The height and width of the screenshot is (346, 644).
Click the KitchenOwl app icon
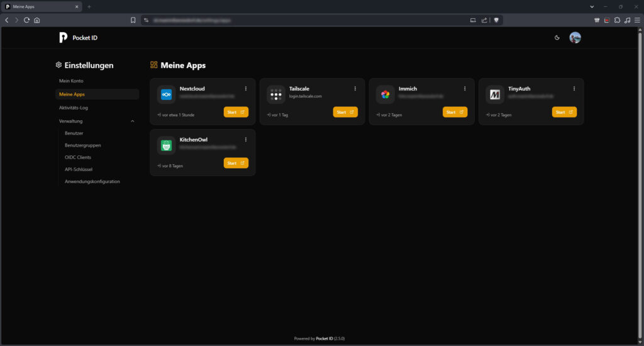point(167,145)
